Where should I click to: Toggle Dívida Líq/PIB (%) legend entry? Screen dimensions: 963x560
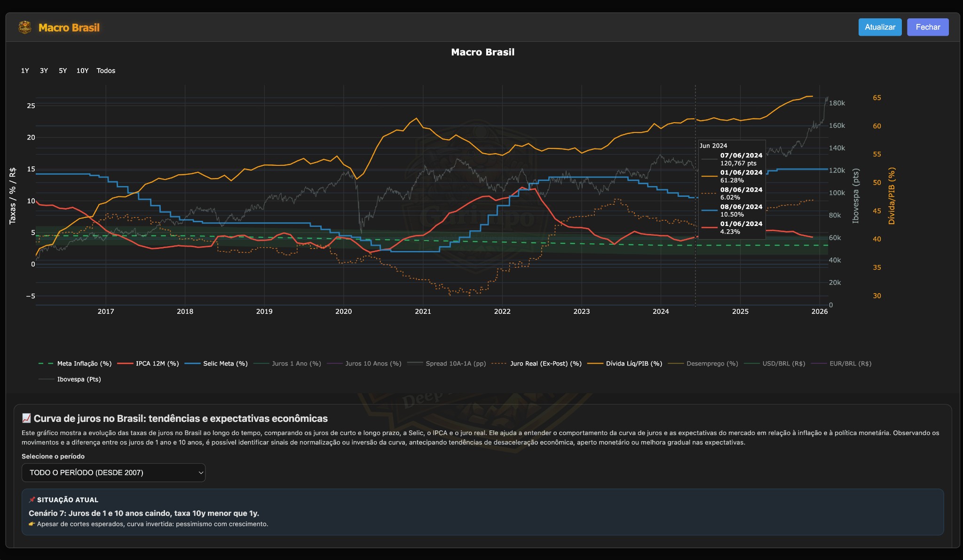633,364
